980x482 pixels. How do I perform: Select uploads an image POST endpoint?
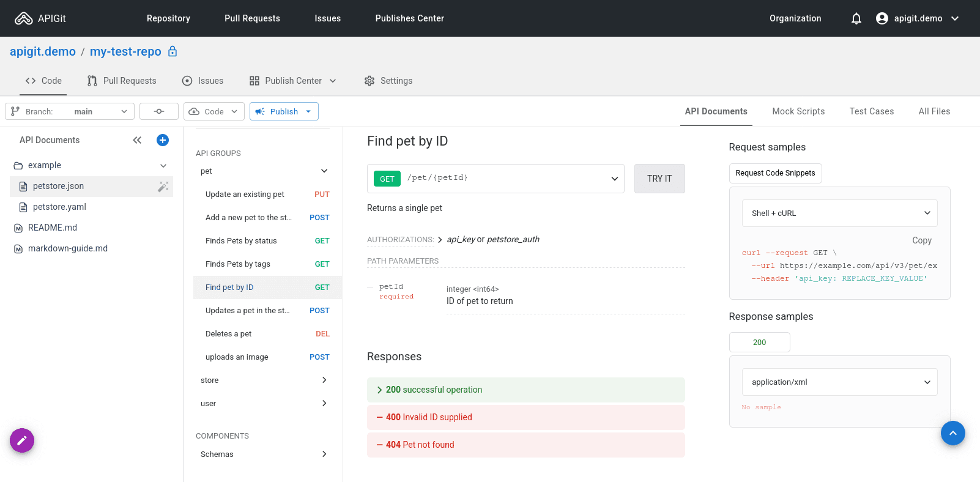click(x=267, y=357)
